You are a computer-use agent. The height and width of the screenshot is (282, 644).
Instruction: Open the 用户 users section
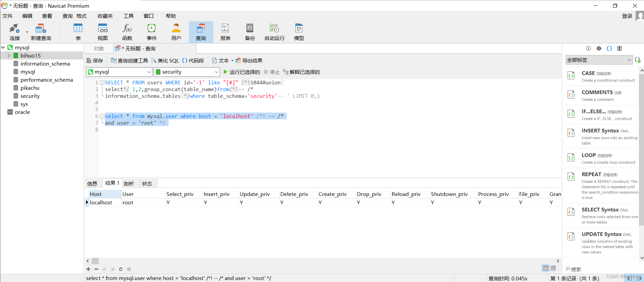(x=176, y=32)
